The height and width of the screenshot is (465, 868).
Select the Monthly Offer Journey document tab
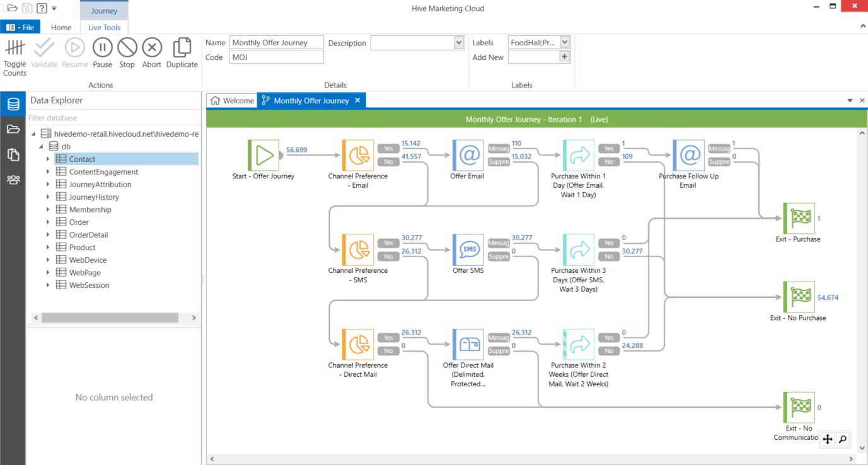coord(311,101)
